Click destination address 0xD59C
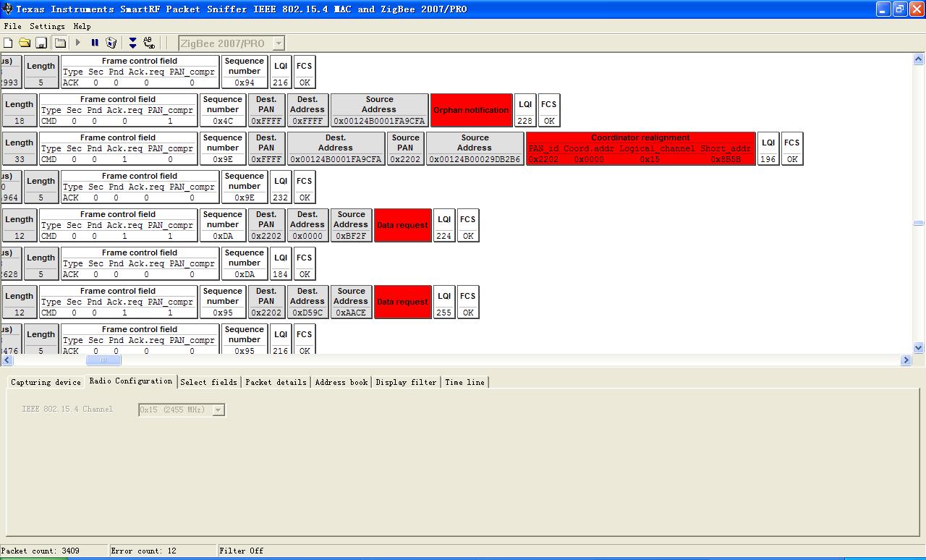Image resolution: width=926 pixels, height=560 pixels. pyautogui.click(x=307, y=313)
